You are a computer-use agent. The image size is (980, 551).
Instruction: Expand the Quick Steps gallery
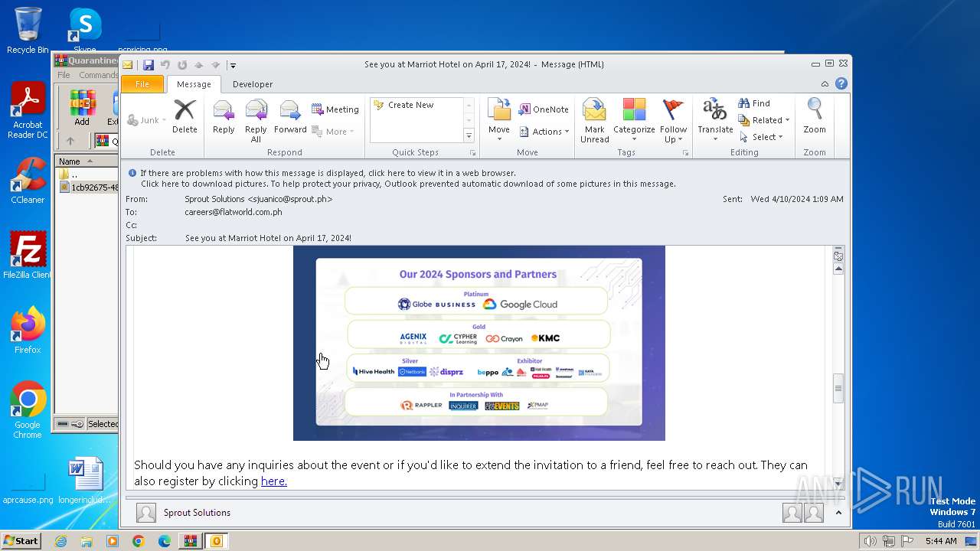469,136
